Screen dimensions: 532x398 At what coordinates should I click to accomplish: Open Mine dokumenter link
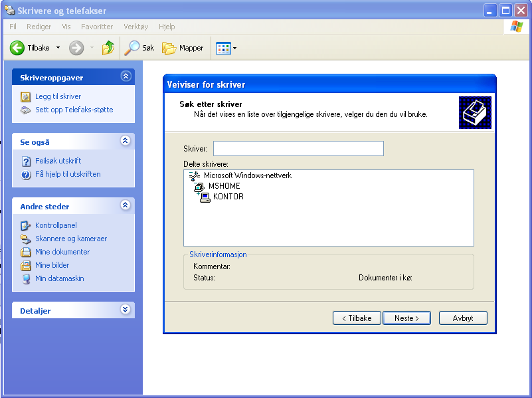click(x=62, y=252)
